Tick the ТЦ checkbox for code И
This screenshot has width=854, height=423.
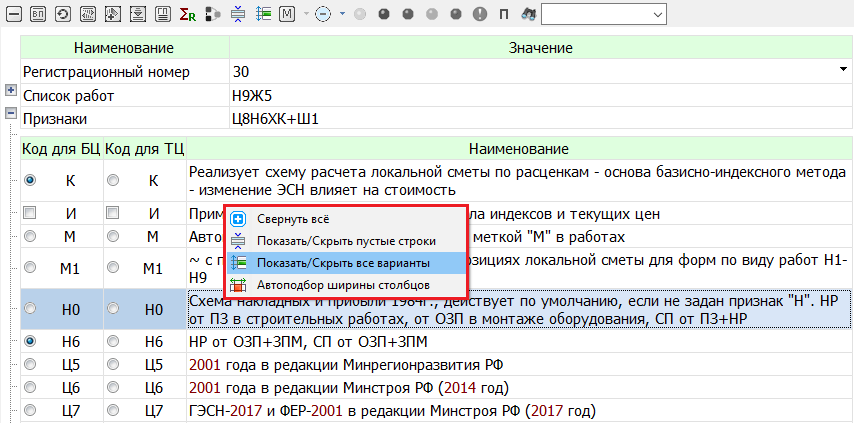tap(113, 213)
